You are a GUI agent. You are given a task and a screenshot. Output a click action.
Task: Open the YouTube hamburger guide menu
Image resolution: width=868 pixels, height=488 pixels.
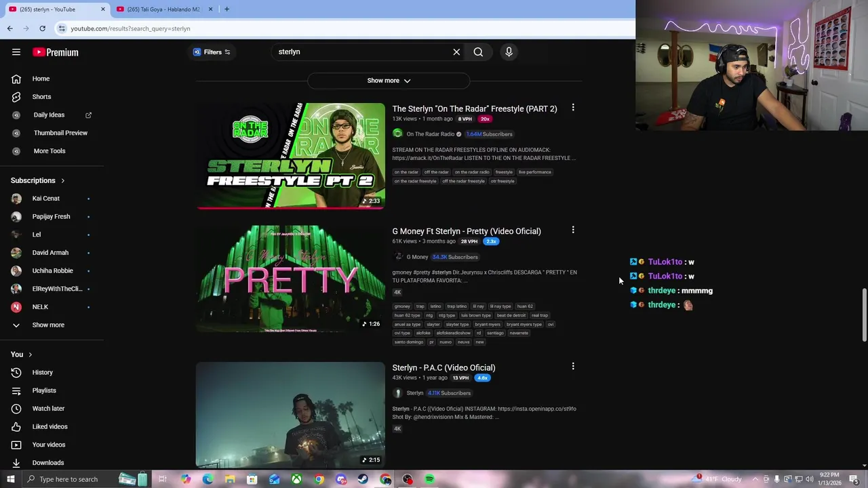(x=16, y=52)
